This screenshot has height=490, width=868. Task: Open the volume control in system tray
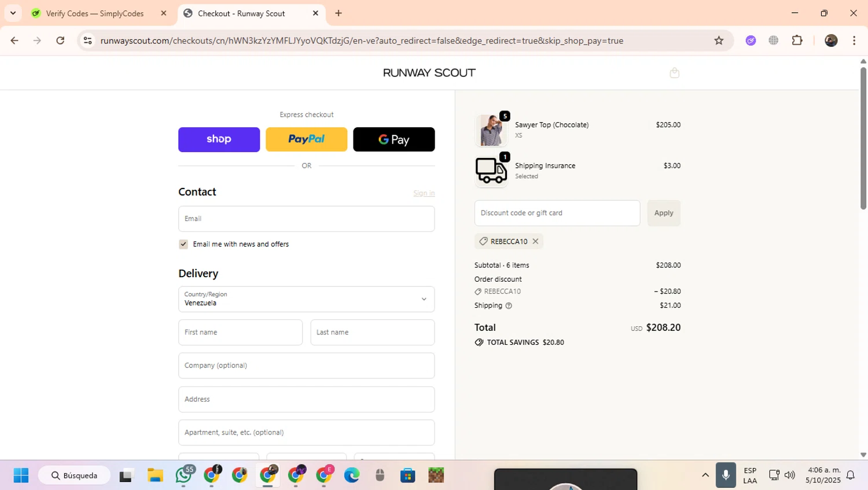(790, 475)
